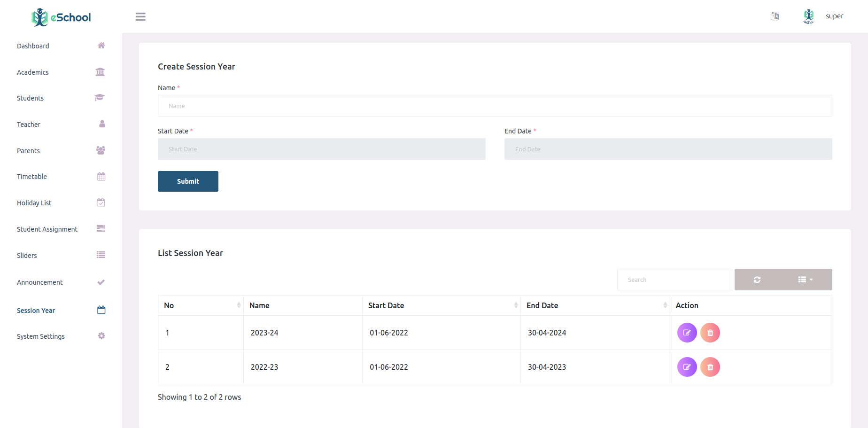This screenshot has height=428, width=868.
Task: Open the Start Date picker field
Action: point(321,149)
